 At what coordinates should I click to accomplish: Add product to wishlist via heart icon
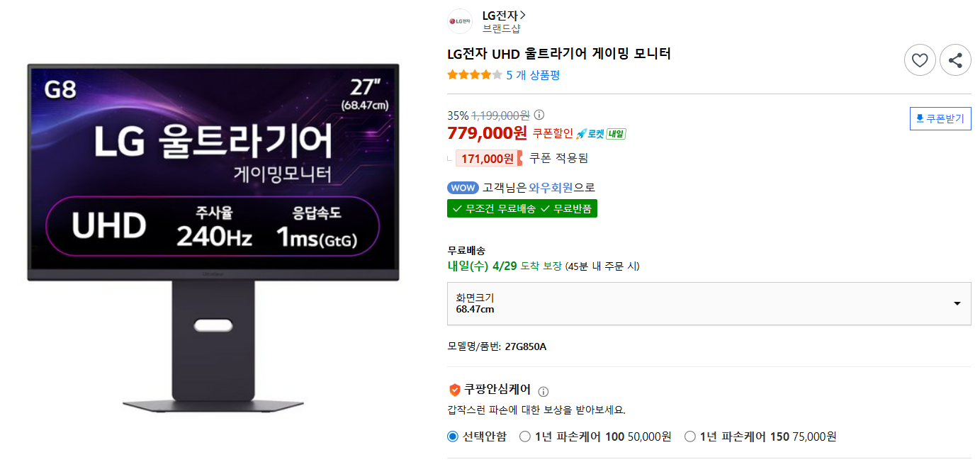click(920, 60)
